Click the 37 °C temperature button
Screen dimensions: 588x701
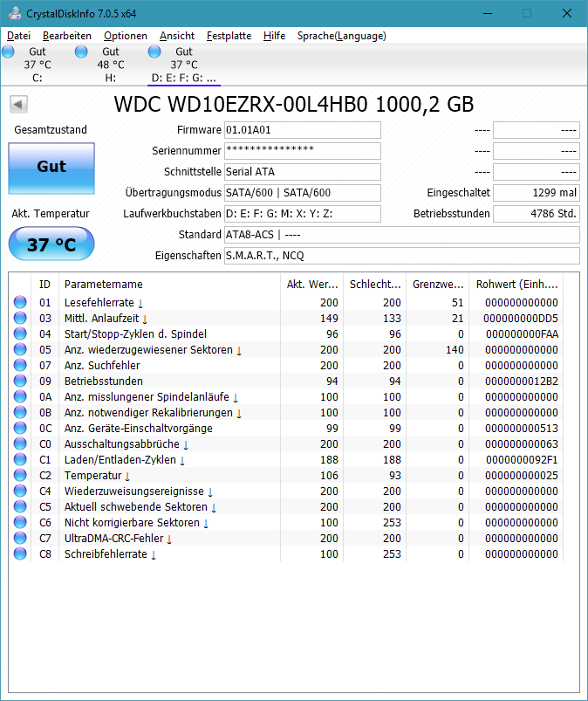click(x=51, y=244)
